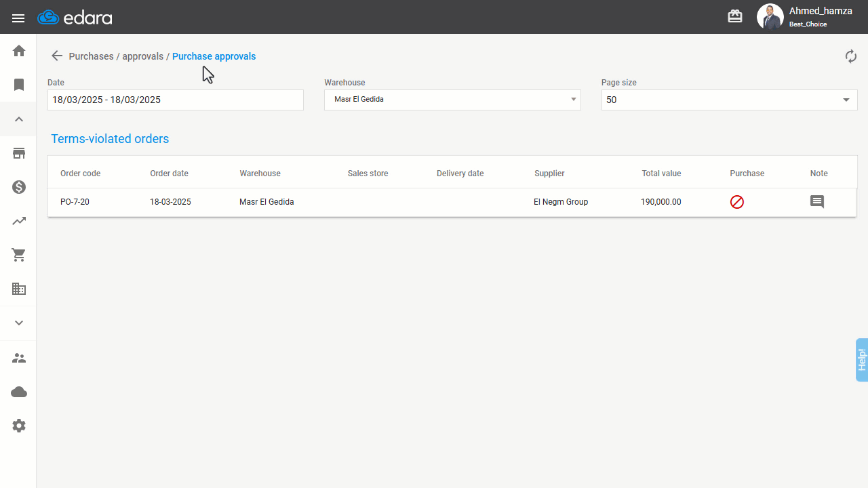Click the Date range input field
868x488 pixels.
[x=176, y=100]
